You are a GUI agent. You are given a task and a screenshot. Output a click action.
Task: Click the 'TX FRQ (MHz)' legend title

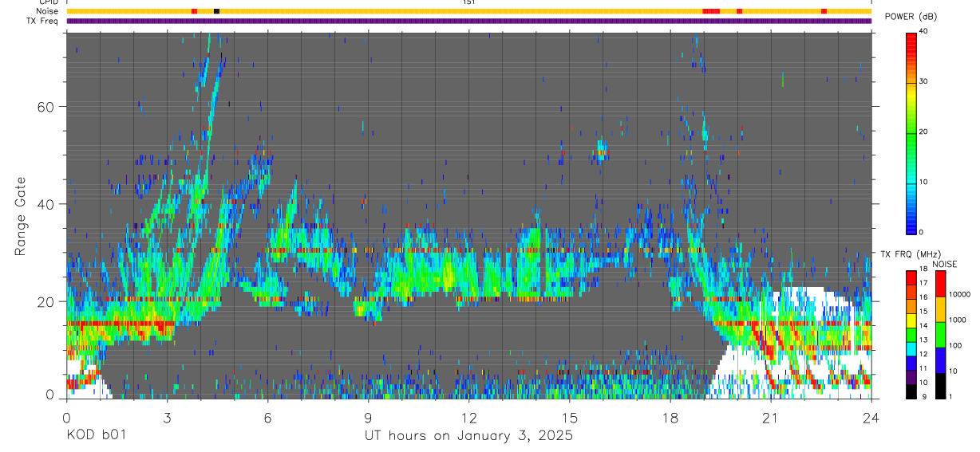click(x=909, y=254)
